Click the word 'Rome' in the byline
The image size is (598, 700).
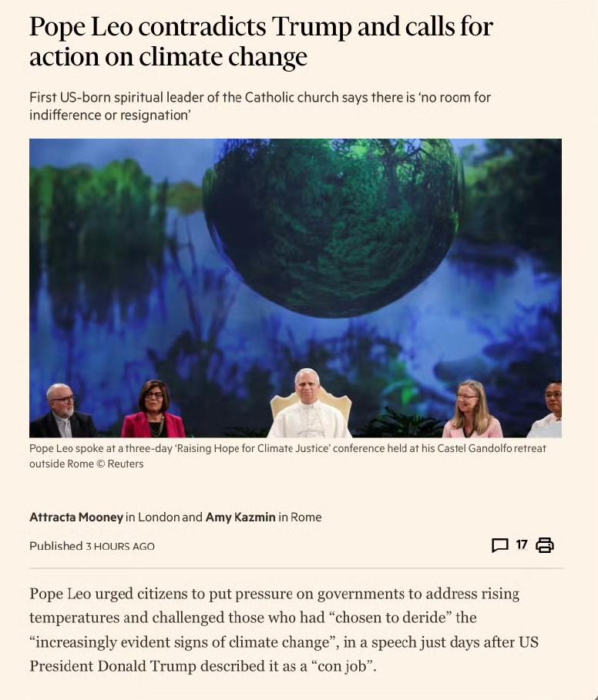tap(306, 517)
